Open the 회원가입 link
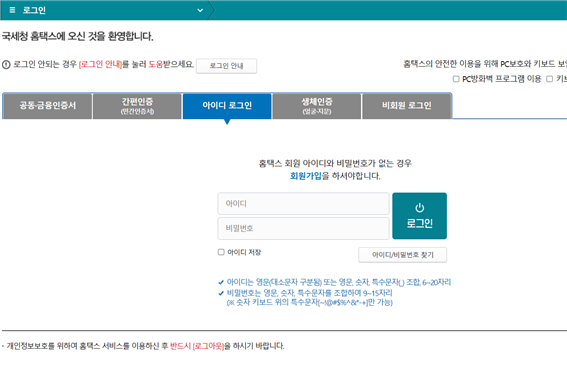 coord(306,176)
